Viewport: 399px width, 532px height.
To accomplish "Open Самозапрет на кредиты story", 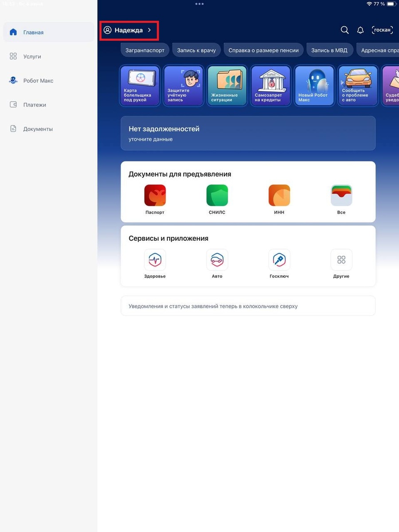I will click(x=271, y=86).
